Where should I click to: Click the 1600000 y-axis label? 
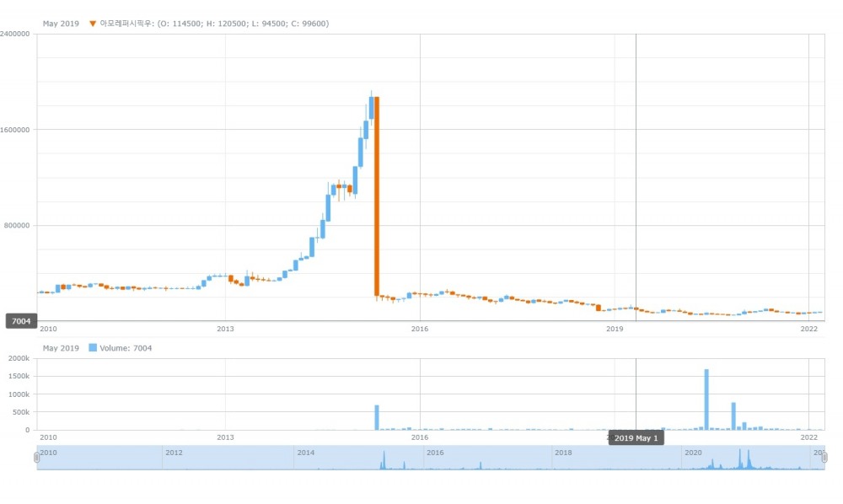(x=16, y=130)
